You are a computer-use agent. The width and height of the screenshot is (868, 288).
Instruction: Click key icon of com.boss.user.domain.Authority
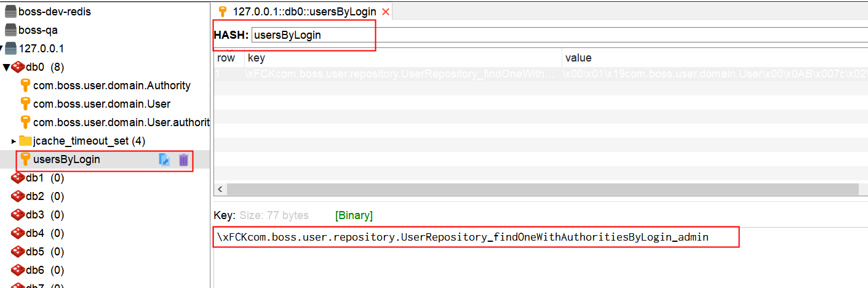coord(25,86)
